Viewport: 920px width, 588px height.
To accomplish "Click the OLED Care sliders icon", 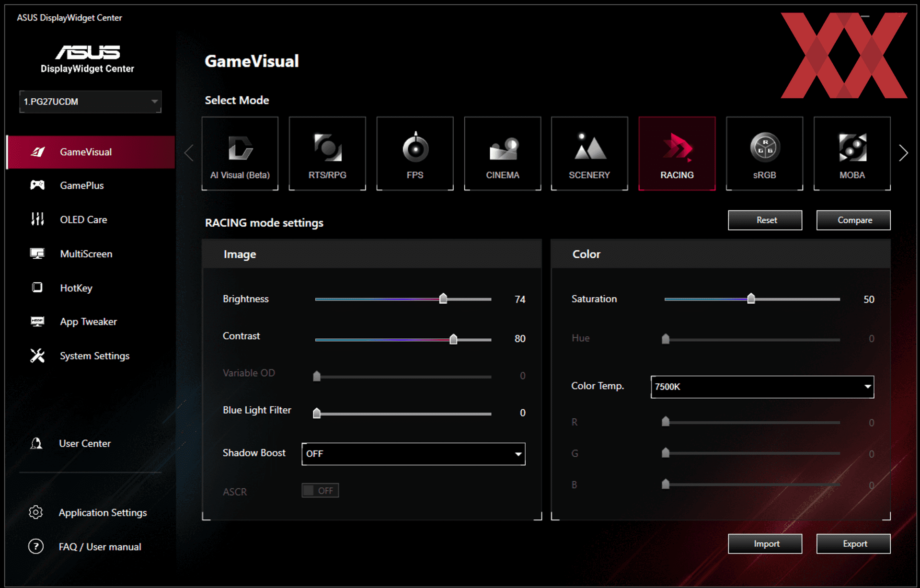I will pos(37,219).
